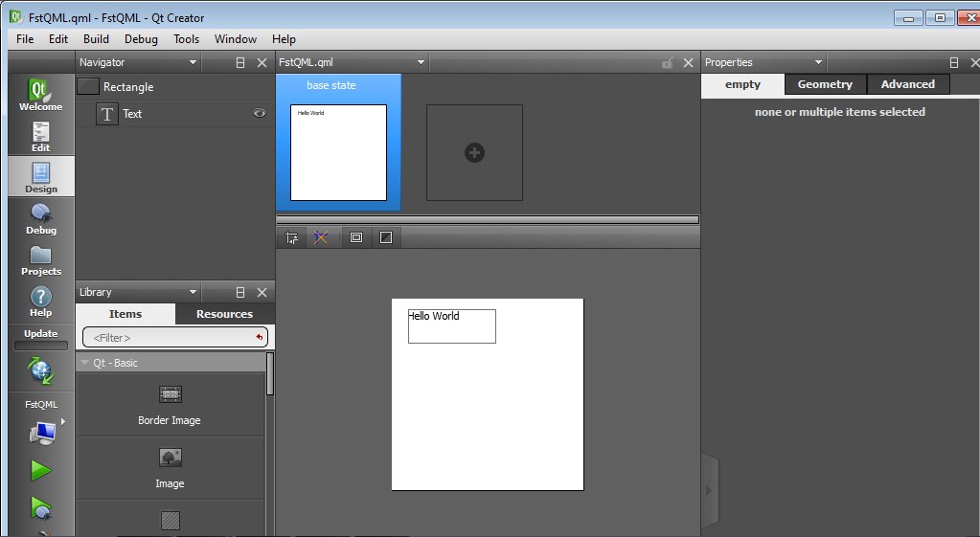Switch to the Advanced tab
Screen dimensions: 980x537
pos(908,84)
